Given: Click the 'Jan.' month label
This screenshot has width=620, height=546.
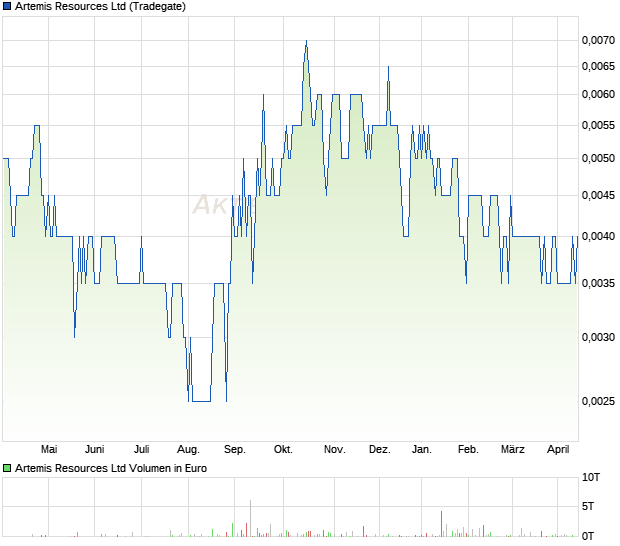Looking at the screenshot, I should (422, 449).
